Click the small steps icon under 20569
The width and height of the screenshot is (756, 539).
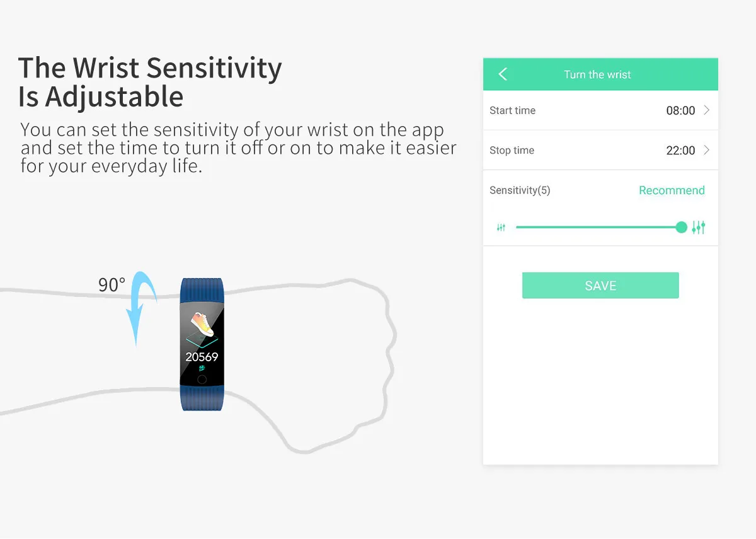[202, 368]
